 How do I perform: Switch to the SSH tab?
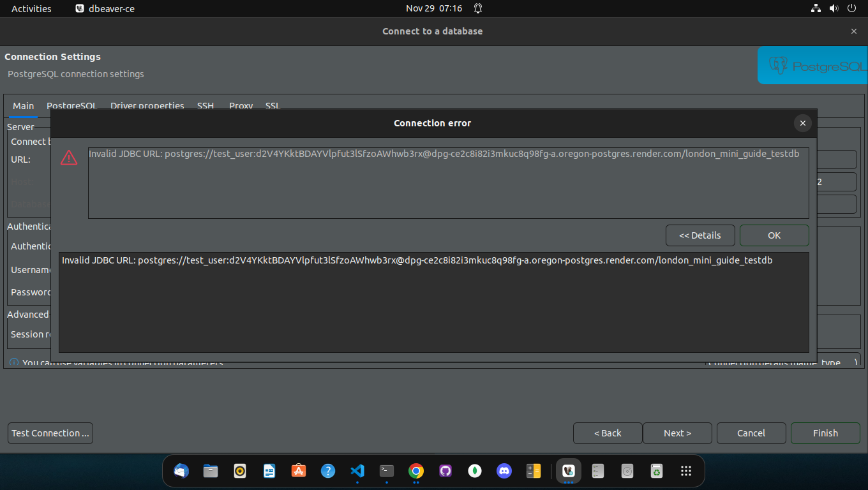(x=205, y=106)
